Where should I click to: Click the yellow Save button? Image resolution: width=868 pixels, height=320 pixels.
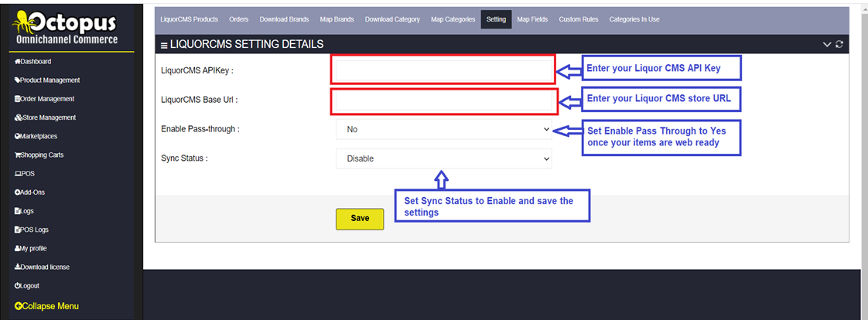point(360,218)
